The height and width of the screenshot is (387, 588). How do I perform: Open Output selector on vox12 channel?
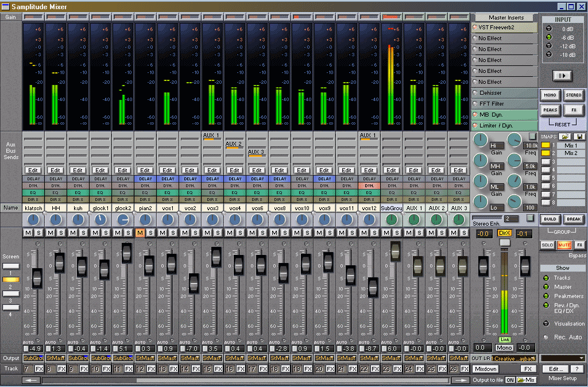(369, 358)
